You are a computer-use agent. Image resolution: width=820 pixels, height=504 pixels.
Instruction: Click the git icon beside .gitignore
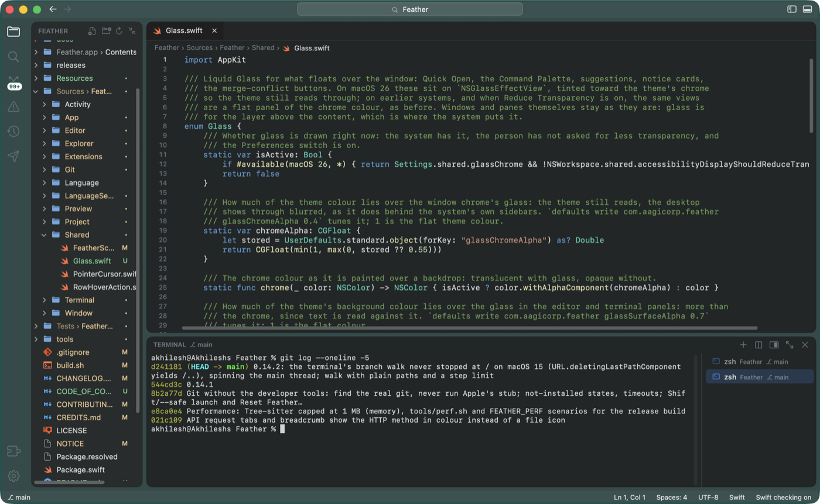coord(48,352)
